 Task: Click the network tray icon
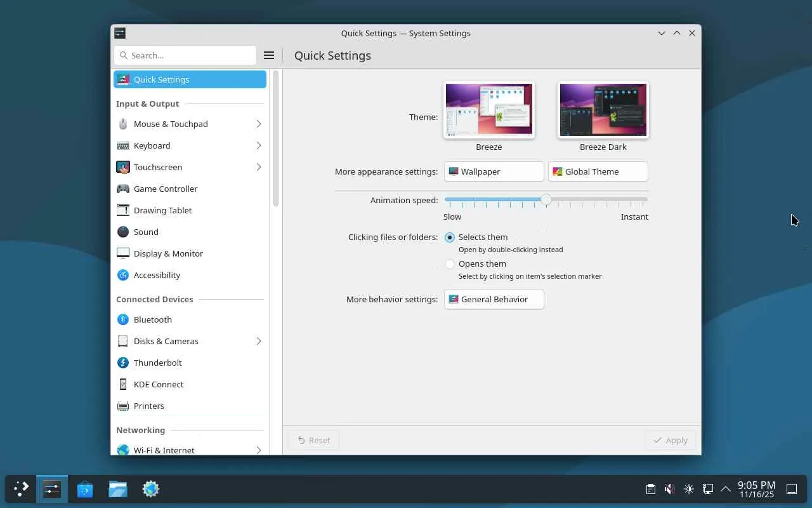[x=708, y=489]
